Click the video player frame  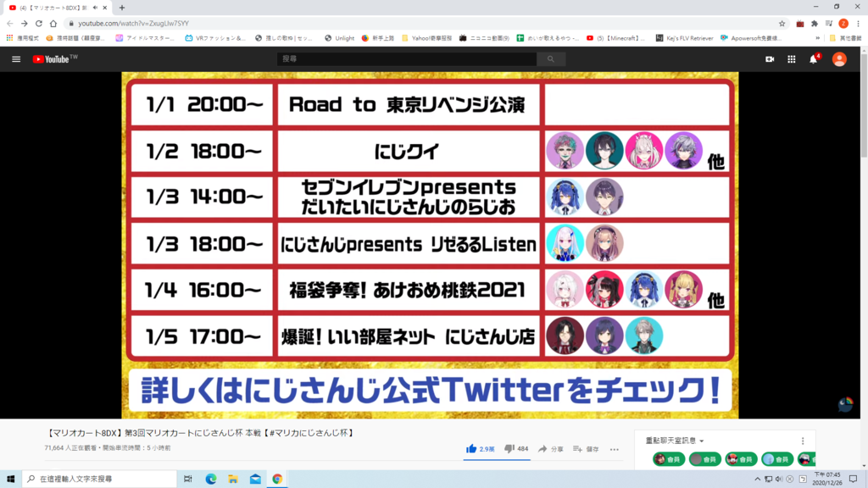point(430,245)
